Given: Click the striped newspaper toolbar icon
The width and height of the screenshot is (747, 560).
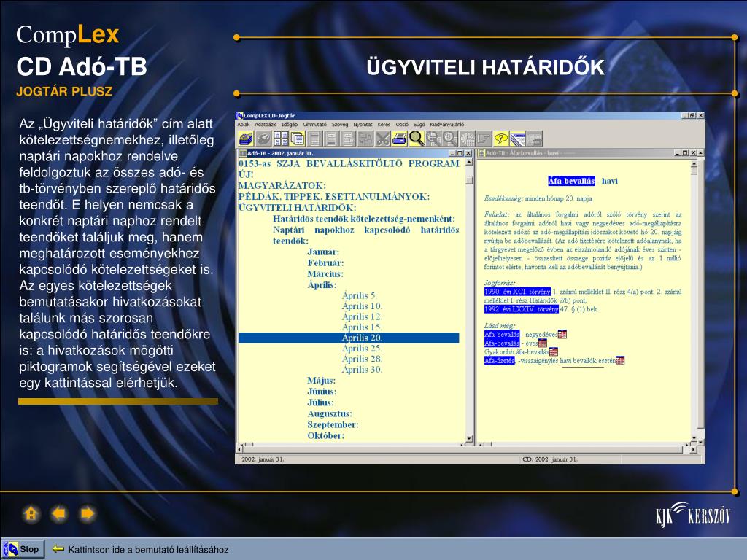Looking at the screenshot, I should pyautogui.click(x=518, y=139).
